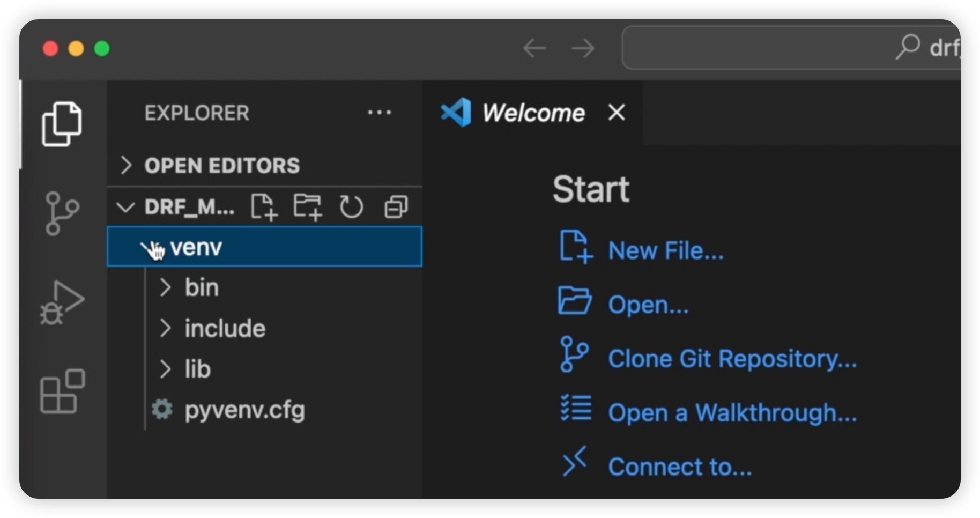Collapse all folders in Explorer
Image resolution: width=980 pixels, height=518 pixels.
396,207
